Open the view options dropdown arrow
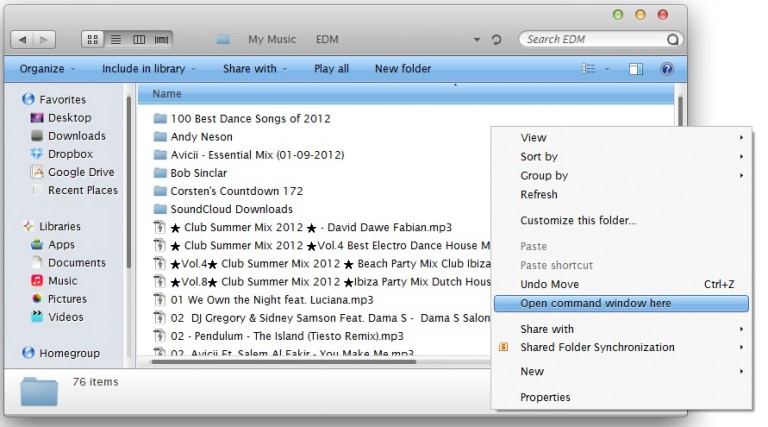The height and width of the screenshot is (427, 768). coord(607,69)
